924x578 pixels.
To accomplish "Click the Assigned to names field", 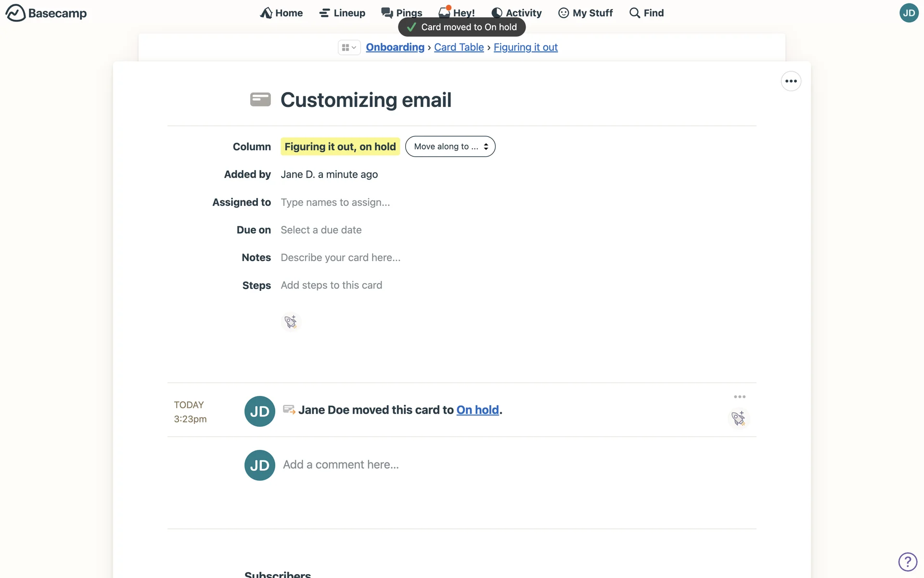I will [335, 202].
